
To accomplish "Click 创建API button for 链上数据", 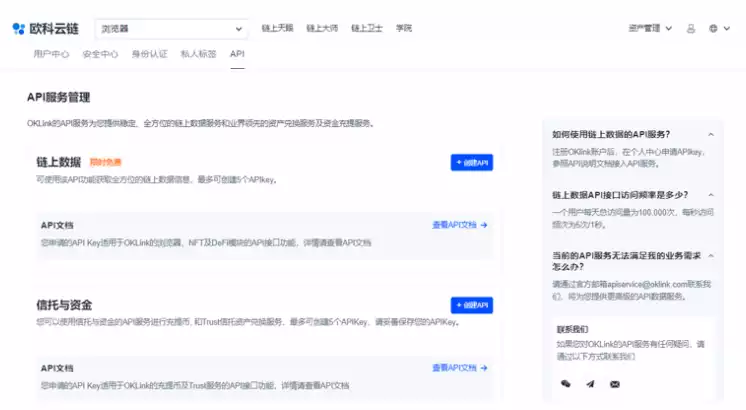I will [471, 162].
